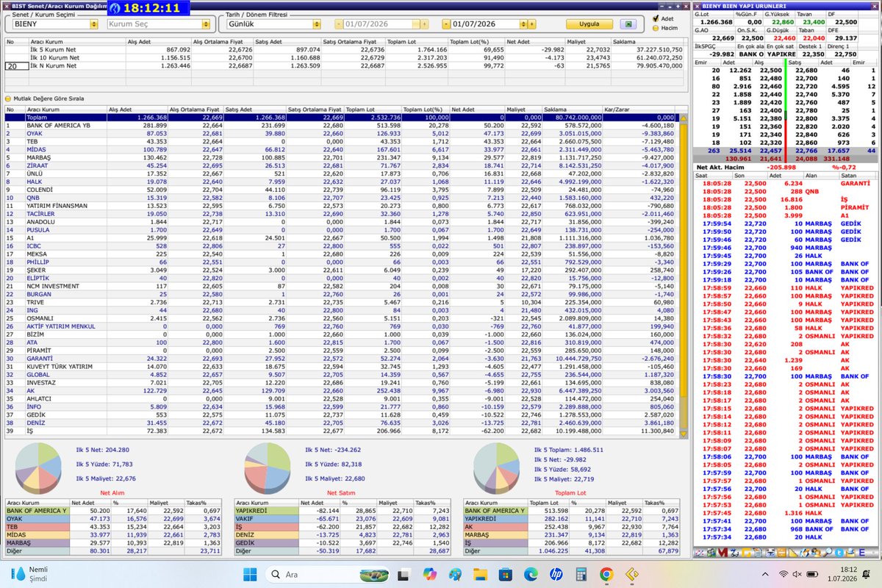The image size is (882, 588).
Task: Select the Toplam summary row
Action: [x=340, y=117]
